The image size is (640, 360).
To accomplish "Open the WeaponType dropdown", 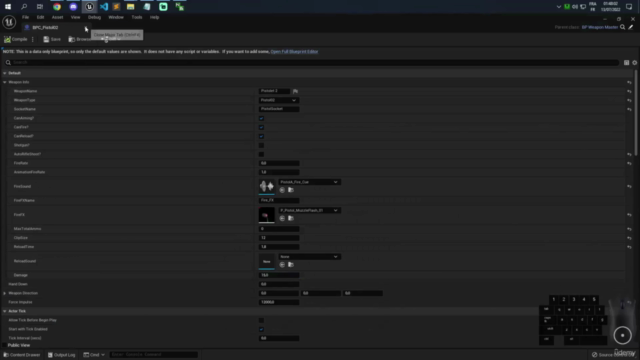I will coord(278,100).
